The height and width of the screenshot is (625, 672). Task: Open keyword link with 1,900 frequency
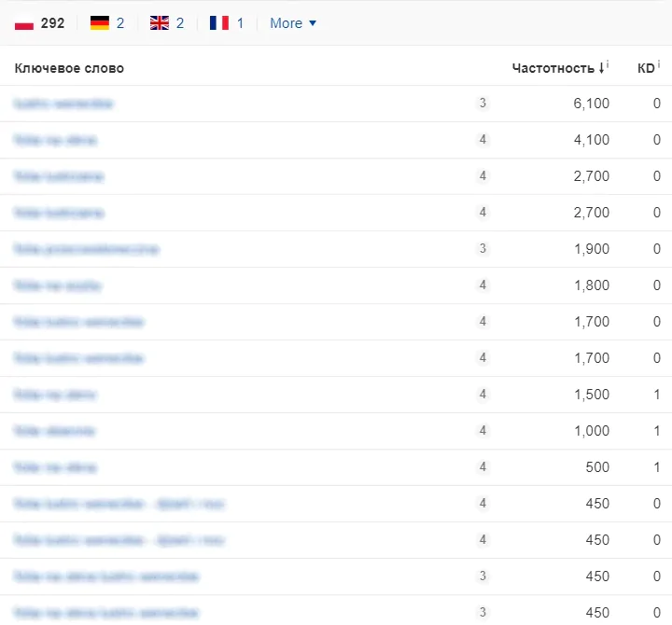(86, 249)
